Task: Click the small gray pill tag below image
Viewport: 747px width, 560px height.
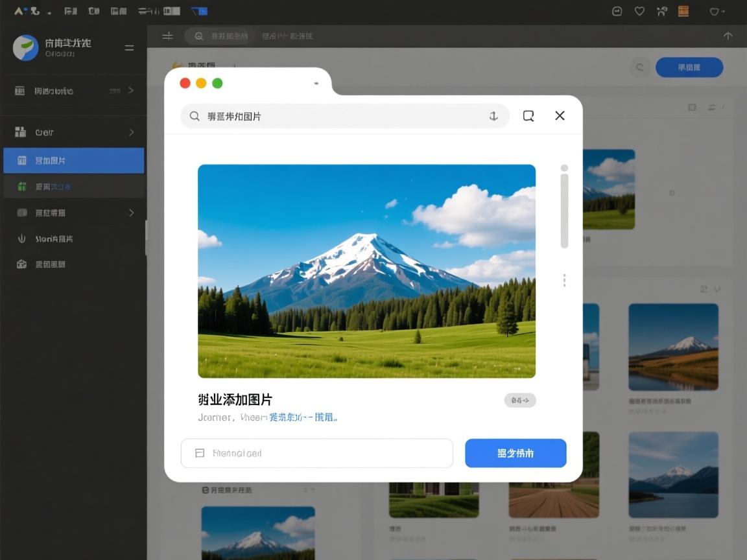Action: coord(520,401)
